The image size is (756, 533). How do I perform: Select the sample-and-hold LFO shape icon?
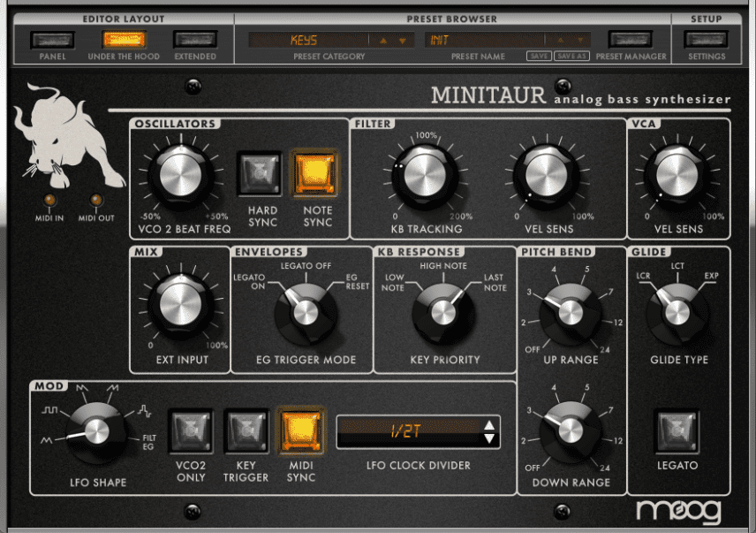coord(144,411)
